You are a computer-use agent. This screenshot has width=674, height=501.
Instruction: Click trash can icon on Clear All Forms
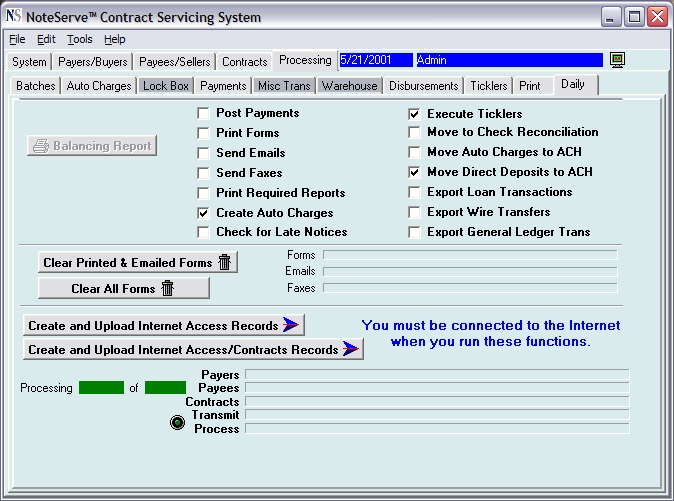click(x=168, y=288)
